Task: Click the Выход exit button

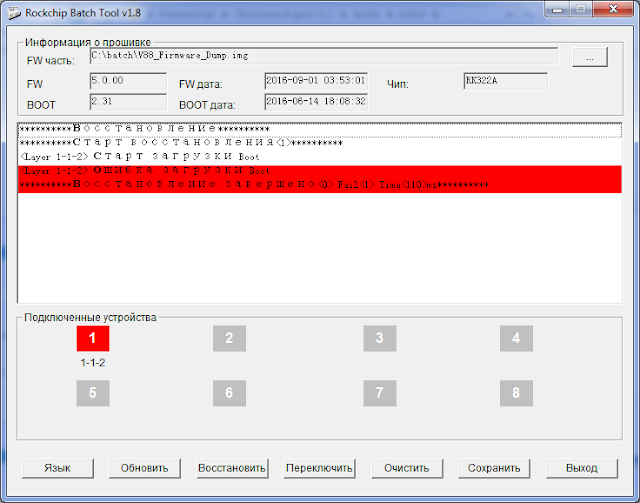Action: tap(582, 468)
